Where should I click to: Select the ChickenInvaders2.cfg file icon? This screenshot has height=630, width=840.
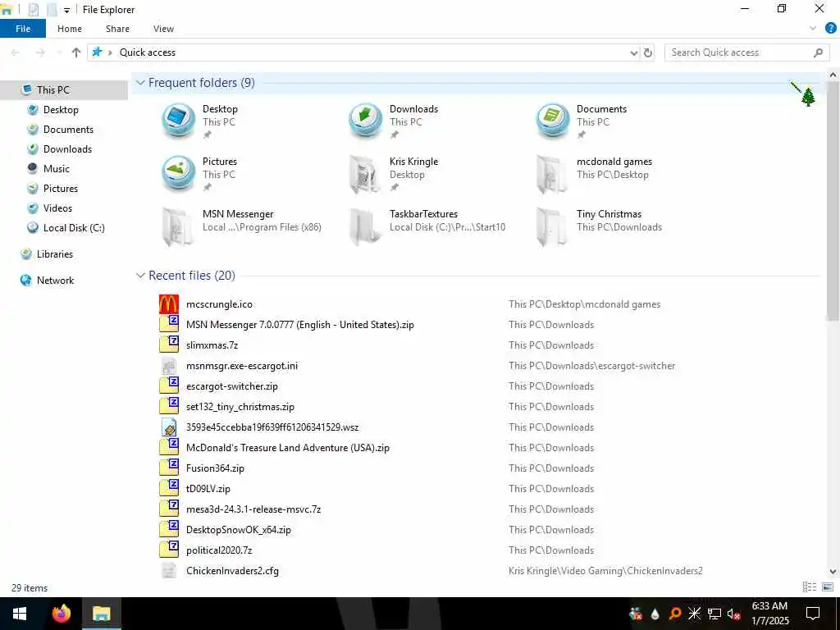pos(169,571)
